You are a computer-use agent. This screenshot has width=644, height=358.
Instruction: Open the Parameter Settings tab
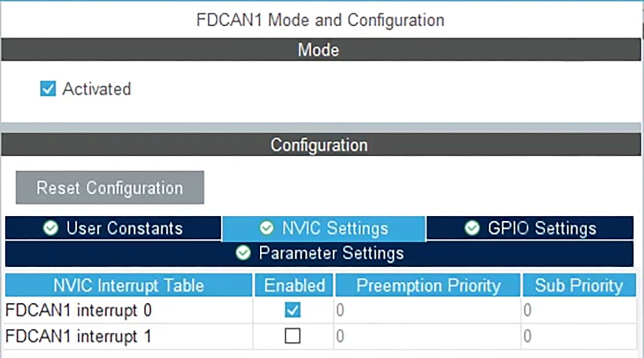tap(331, 253)
